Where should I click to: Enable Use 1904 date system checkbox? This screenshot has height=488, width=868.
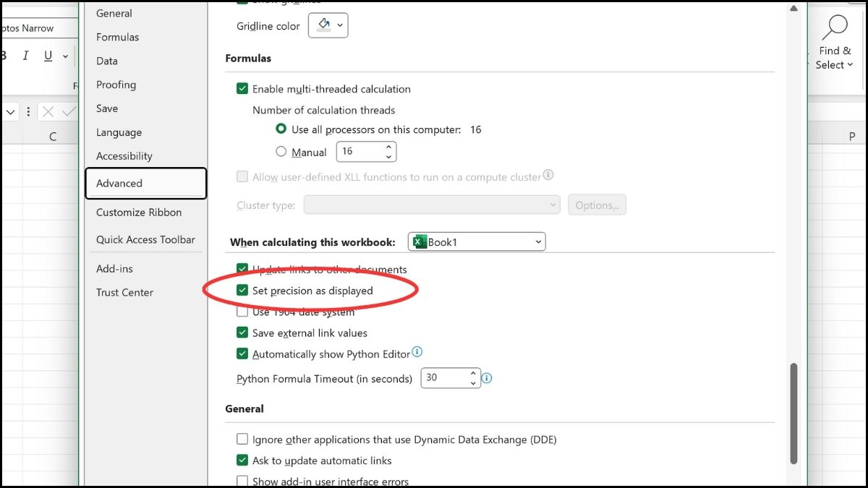point(242,312)
